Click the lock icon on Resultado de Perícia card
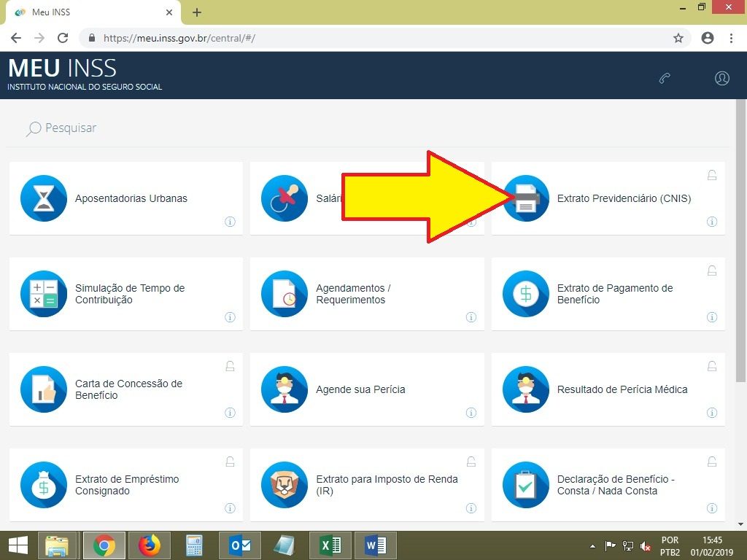 click(712, 366)
